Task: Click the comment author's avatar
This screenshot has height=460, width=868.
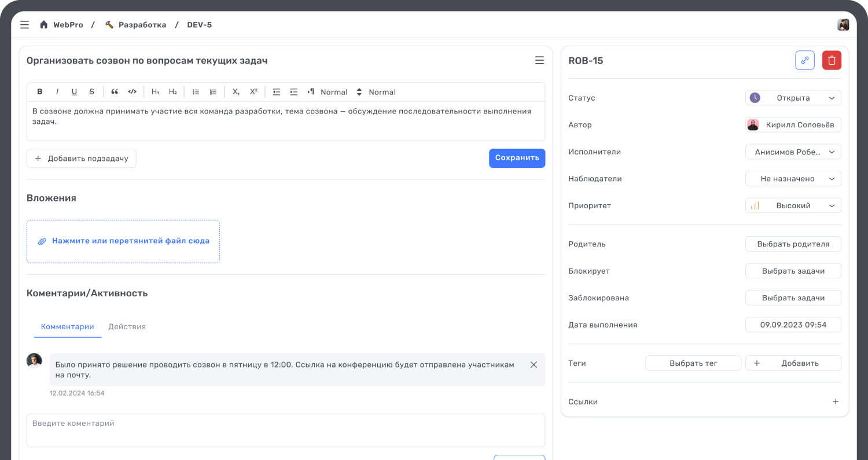Action: point(34,360)
